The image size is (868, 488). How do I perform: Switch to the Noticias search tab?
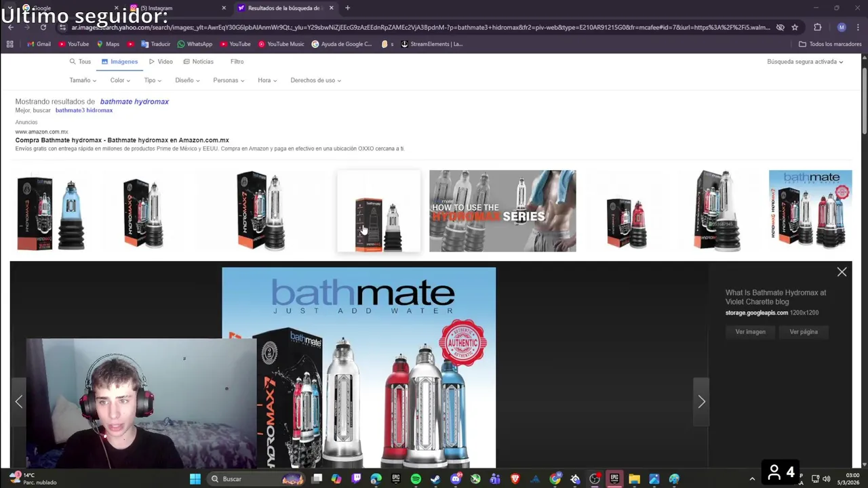[198, 62]
